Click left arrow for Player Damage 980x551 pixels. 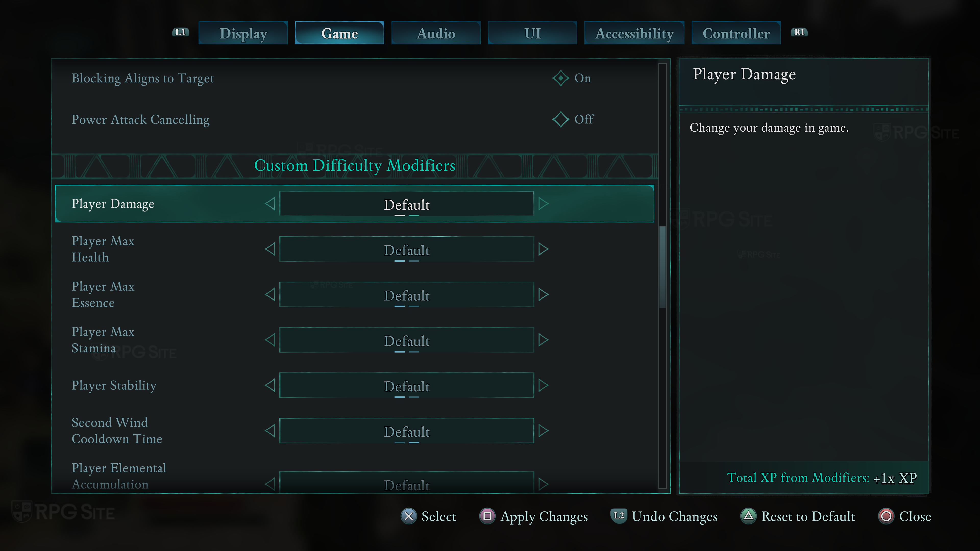[270, 204]
